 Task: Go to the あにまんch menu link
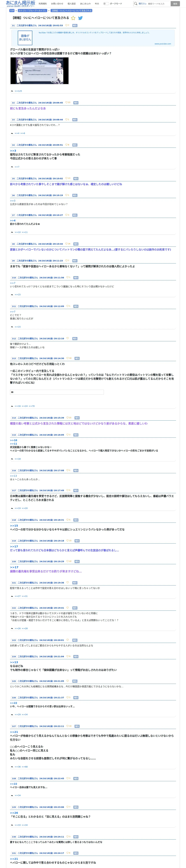(85, 4)
